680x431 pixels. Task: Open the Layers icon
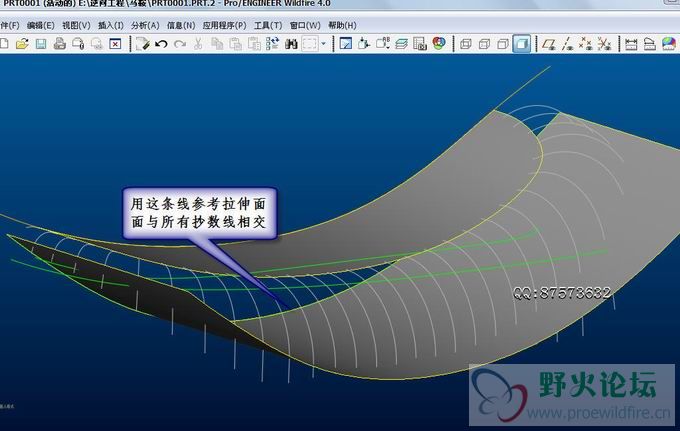402,43
